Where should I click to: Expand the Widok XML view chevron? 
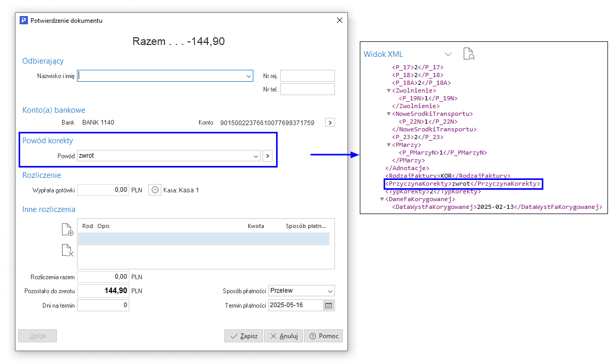pos(448,54)
